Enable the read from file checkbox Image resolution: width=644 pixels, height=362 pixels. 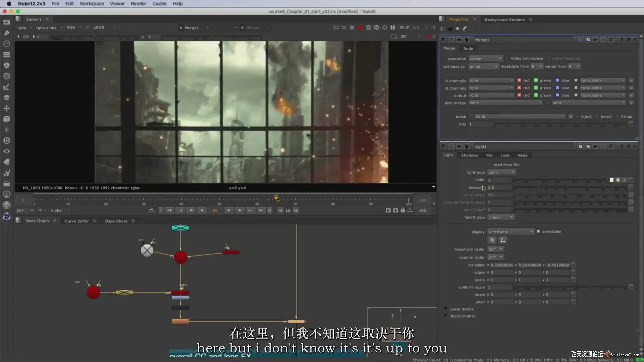(489, 165)
